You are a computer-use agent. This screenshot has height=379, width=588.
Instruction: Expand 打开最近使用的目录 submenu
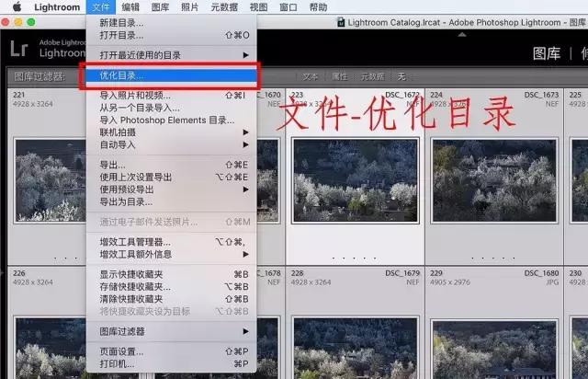(x=172, y=55)
